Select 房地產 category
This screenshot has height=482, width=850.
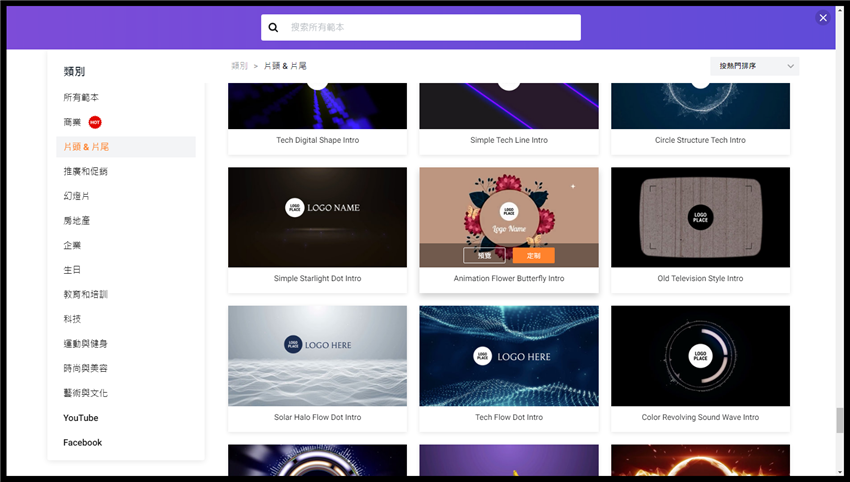tap(76, 221)
